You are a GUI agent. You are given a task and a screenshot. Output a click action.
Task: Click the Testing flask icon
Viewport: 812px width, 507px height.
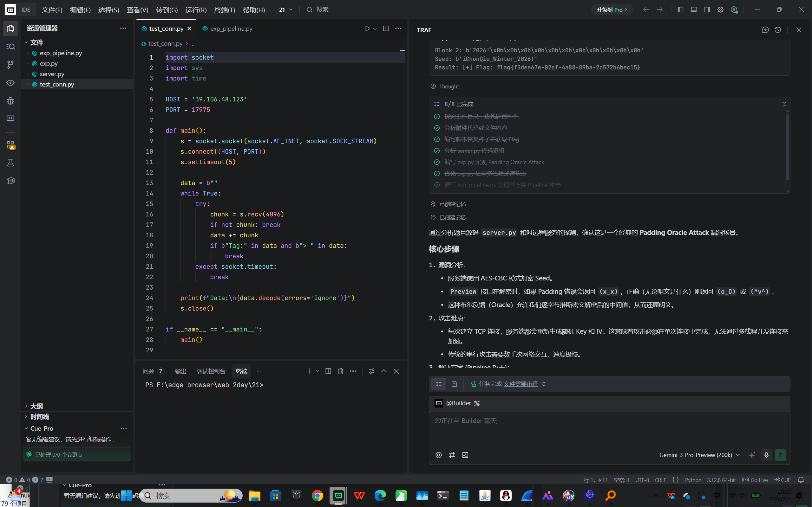tap(10, 163)
